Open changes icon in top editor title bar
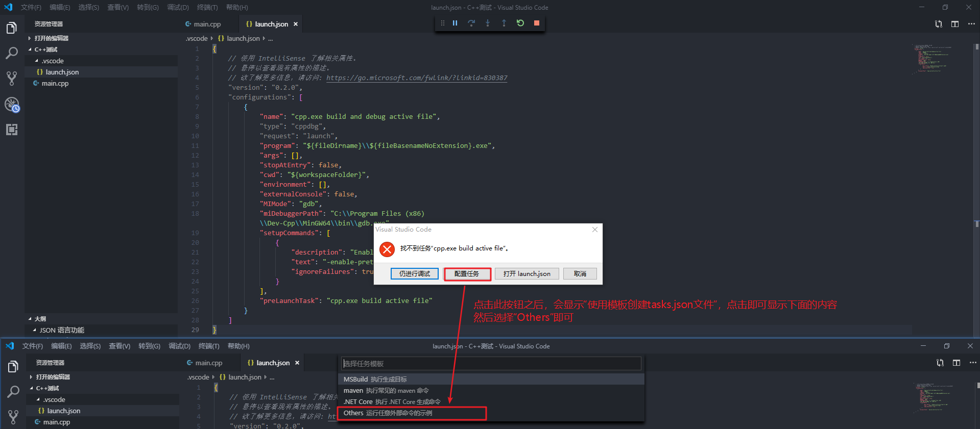 coord(939,24)
